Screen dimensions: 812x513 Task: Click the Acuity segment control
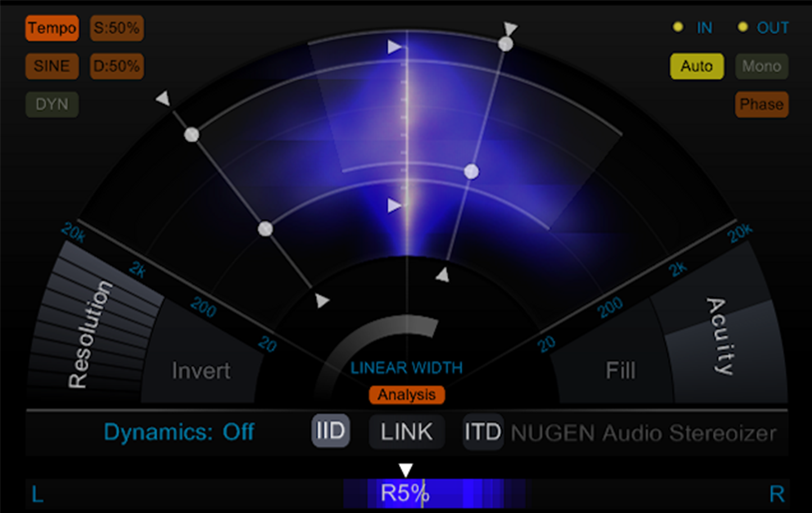point(721,335)
